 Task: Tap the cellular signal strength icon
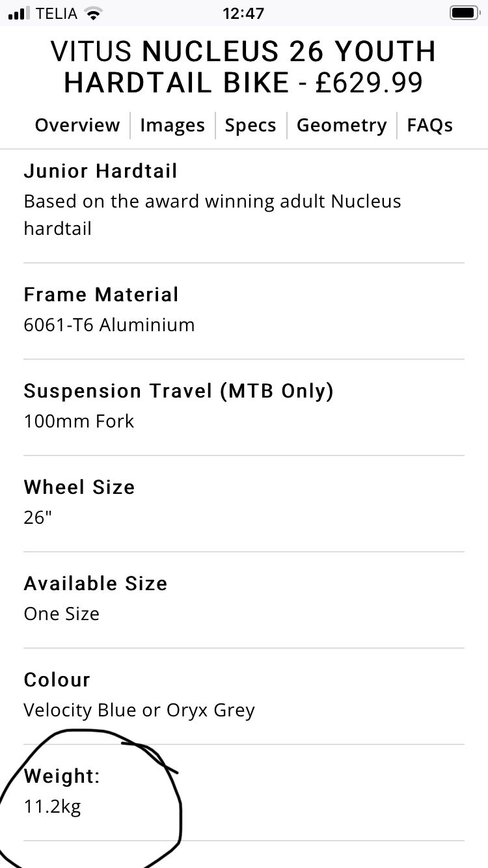[x=20, y=13]
